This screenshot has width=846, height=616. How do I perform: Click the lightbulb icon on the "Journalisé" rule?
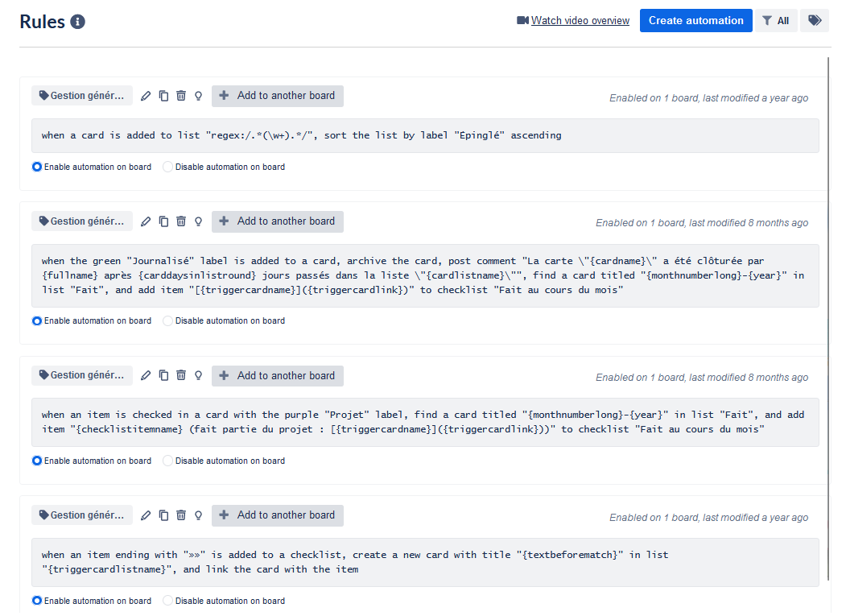click(x=199, y=221)
